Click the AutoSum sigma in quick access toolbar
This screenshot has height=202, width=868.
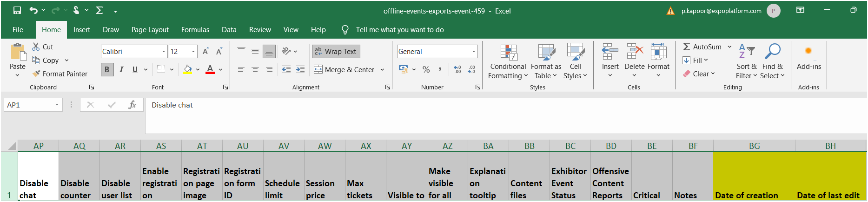tap(99, 10)
